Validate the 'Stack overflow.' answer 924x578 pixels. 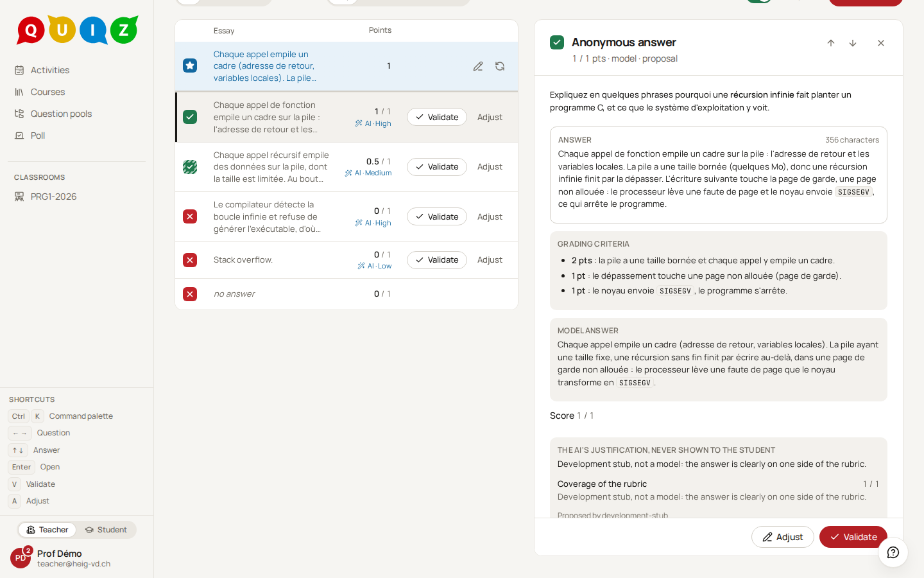coord(437,260)
